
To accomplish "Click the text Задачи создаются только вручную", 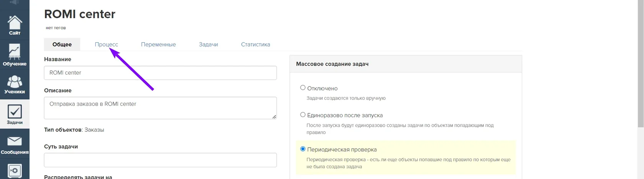I will click(346, 98).
